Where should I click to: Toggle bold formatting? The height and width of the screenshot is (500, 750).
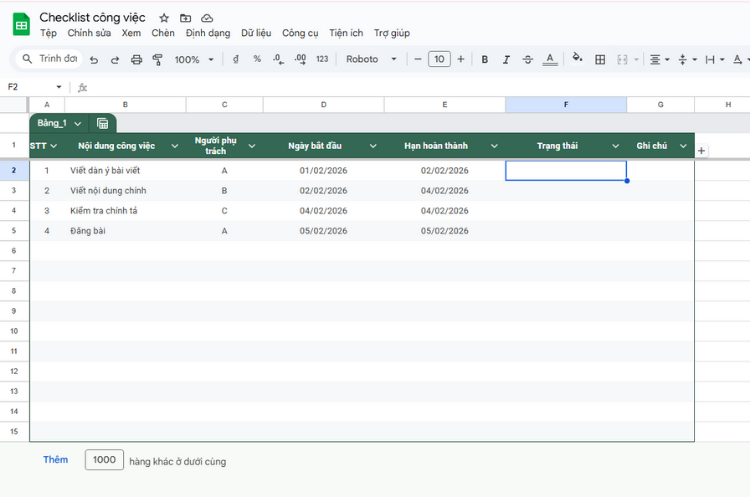485,59
